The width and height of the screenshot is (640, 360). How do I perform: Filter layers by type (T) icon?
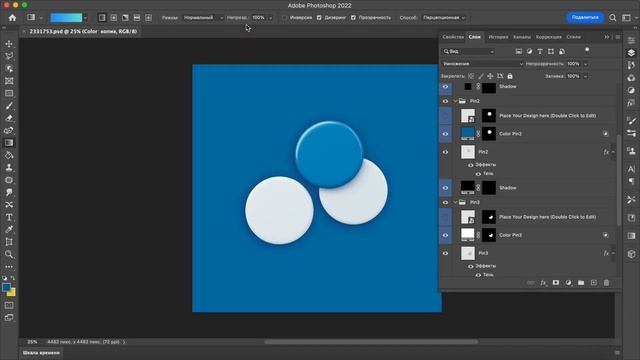click(x=540, y=51)
